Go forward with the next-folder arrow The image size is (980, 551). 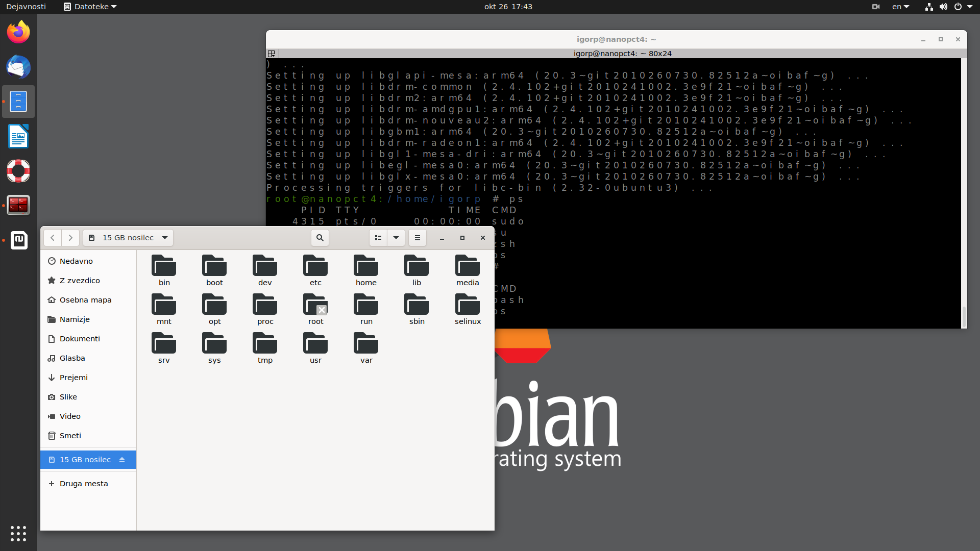[70, 238]
